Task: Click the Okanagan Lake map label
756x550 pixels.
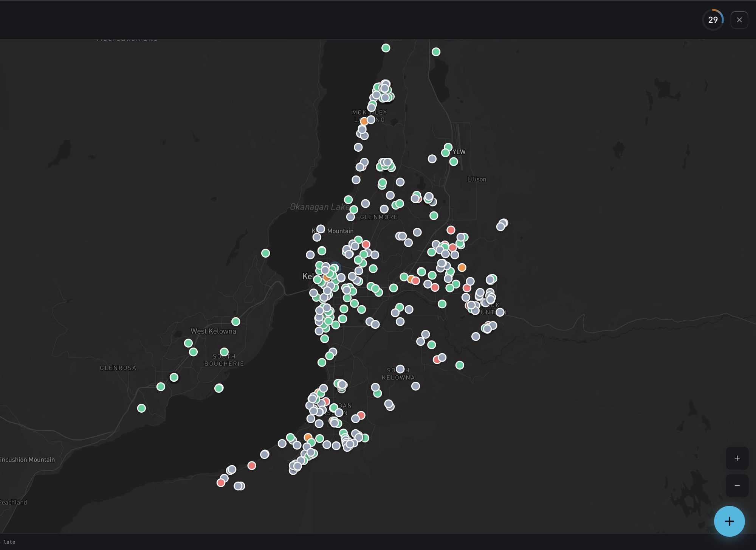Action: click(319, 207)
